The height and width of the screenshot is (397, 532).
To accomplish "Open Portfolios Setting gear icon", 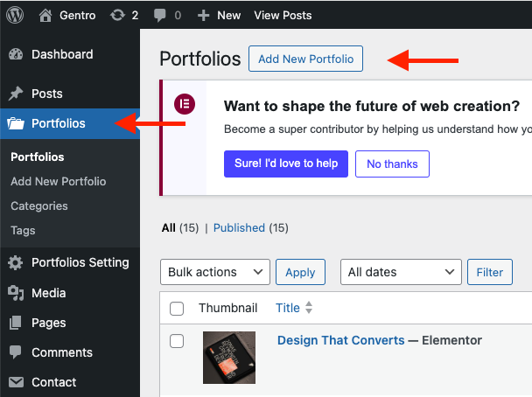I will click(x=16, y=262).
